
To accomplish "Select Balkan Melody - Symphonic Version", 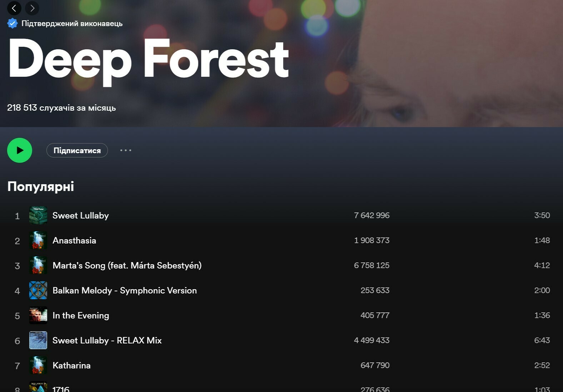I will click(125, 291).
